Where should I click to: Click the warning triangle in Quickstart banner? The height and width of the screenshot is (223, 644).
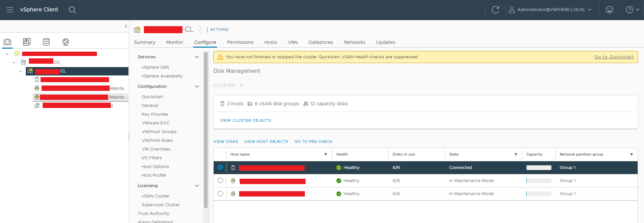coord(220,57)
